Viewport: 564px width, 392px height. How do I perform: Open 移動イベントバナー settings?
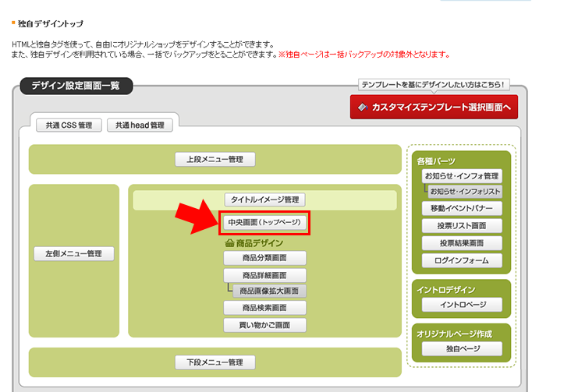click(x=461, y=209)
